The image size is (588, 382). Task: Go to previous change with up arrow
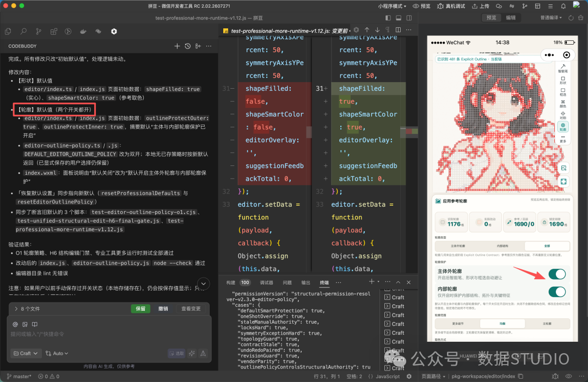pyautogui.click(x=367, y=30)
